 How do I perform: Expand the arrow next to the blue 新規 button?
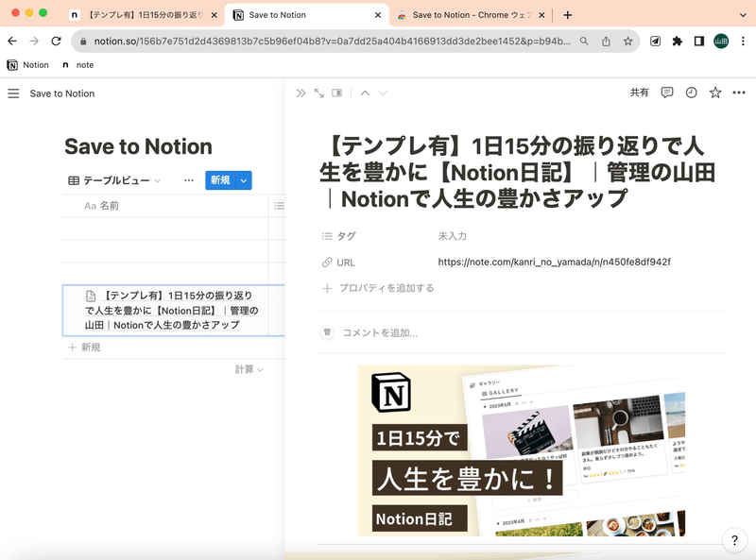pos(244,180)
